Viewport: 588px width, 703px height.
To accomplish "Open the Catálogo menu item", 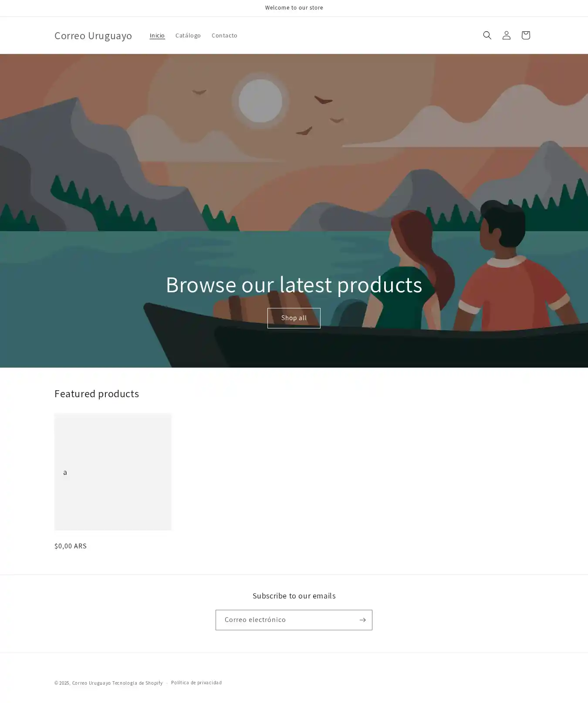I will click(188, 35).
